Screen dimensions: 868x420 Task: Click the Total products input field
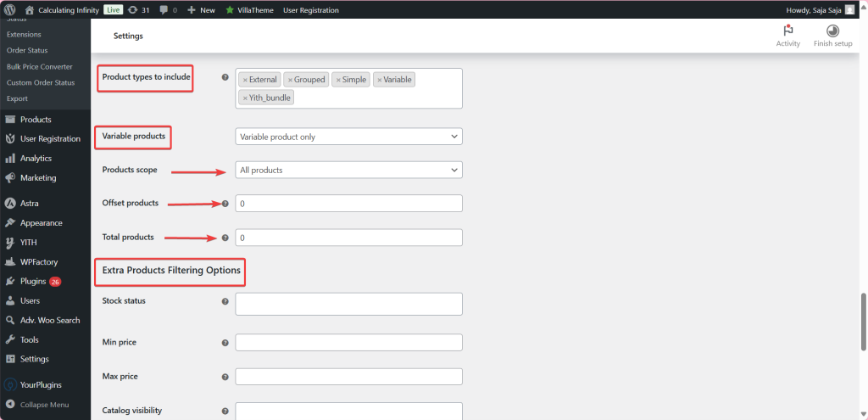[348, 238]
